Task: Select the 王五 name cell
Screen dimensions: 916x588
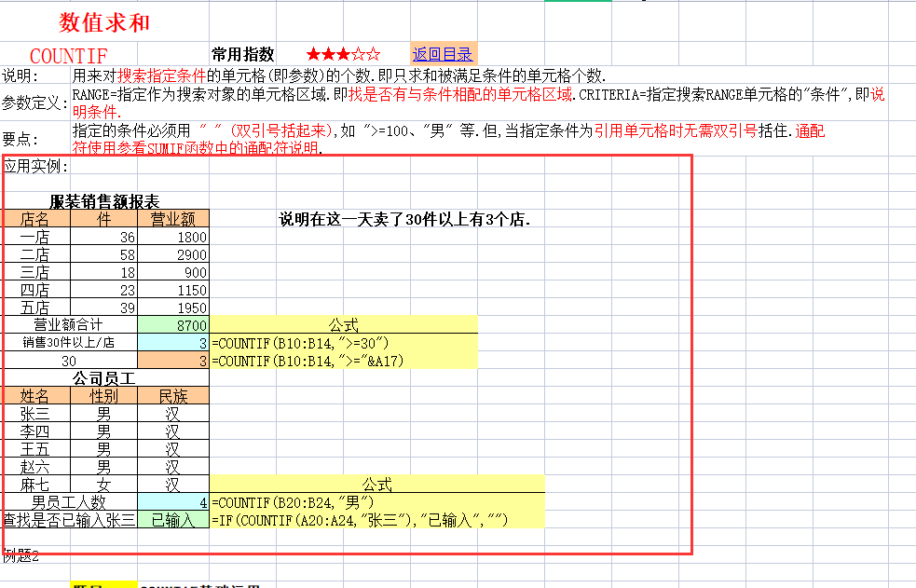Action: point(36,448)
